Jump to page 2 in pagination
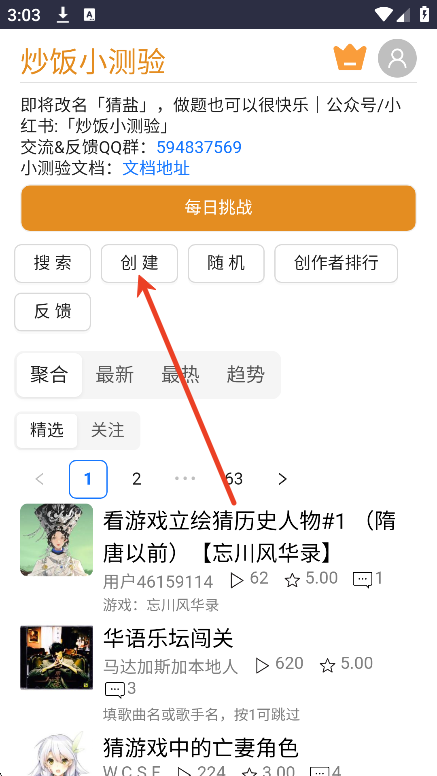The image size is (437, 776). point(137,479)
